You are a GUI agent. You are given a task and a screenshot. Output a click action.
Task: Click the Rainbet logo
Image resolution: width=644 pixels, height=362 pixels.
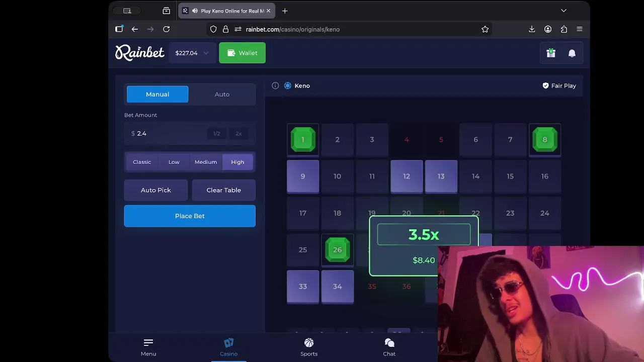coord(140,53)
